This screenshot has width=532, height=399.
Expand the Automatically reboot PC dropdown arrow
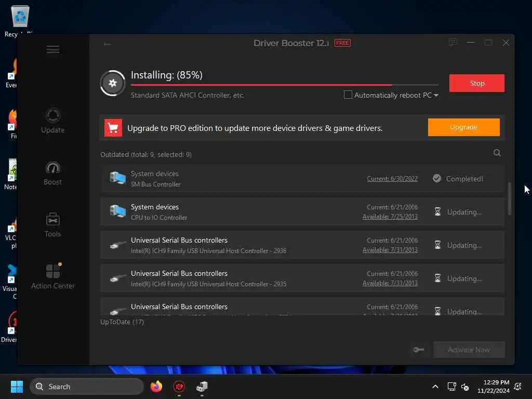tap(436, 96)
